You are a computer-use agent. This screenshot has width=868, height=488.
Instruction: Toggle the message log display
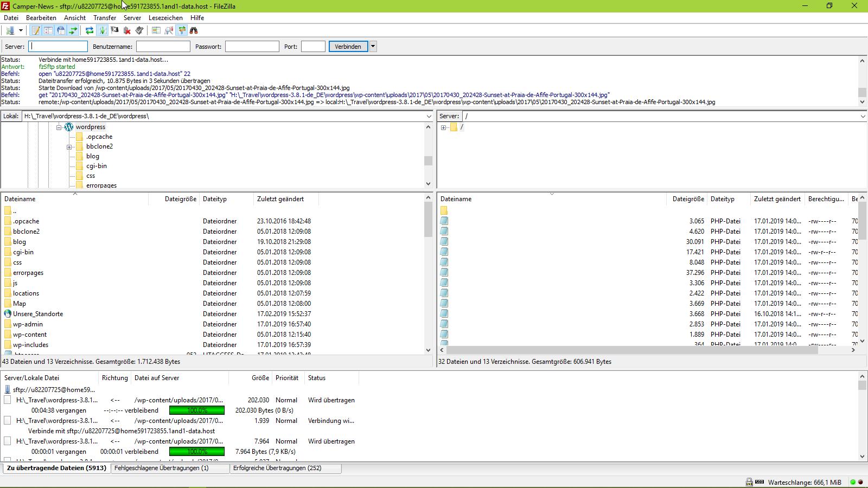point(36,30)
